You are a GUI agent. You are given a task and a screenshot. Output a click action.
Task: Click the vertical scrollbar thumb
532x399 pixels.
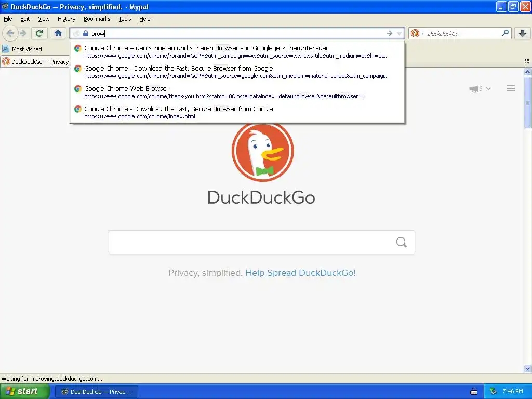[x=527, y=102]
